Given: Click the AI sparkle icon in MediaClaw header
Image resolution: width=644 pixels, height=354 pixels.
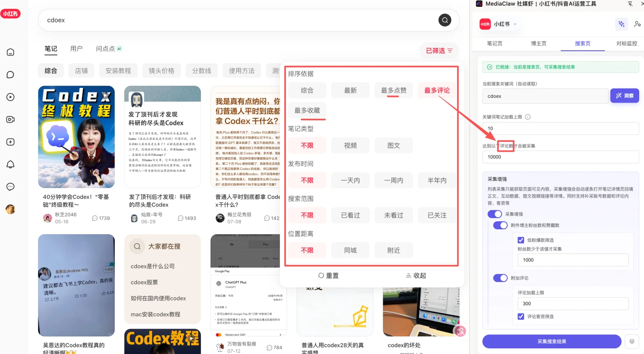Looking at the screenshot, I should pyautogui.click(x=621, y=24).
